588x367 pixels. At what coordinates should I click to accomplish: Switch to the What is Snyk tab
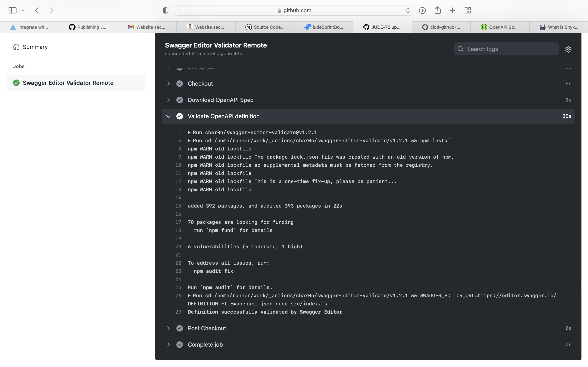(559, 27)
